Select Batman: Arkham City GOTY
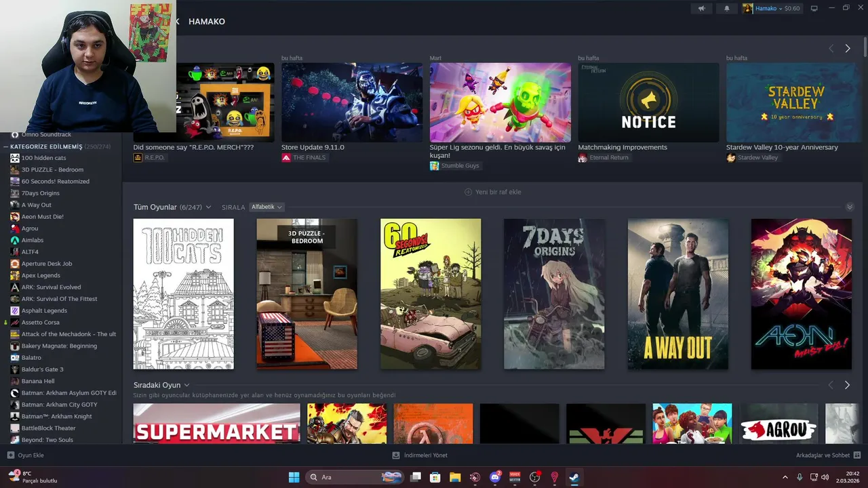 pyautogui.click(x=59, y=405)
